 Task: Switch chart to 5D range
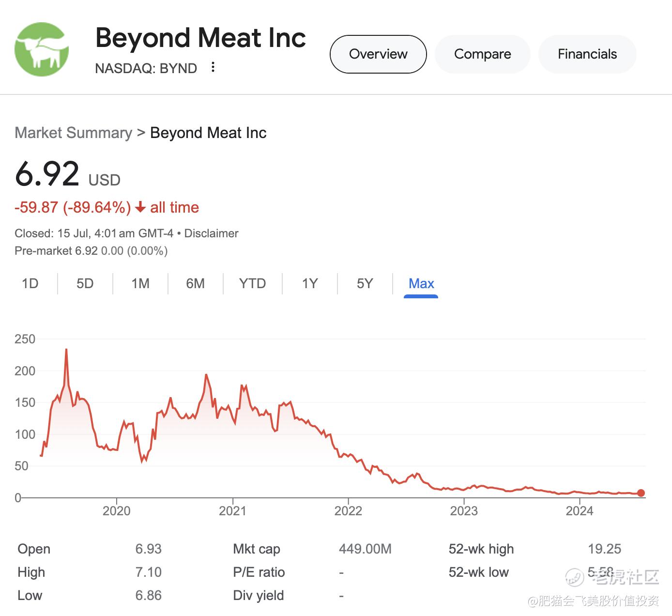85,283
